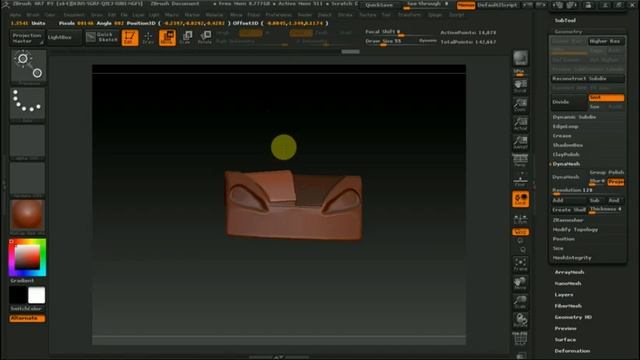Expand EdgeLoop subsection
The image size is (640, 360).
[565, 127]
